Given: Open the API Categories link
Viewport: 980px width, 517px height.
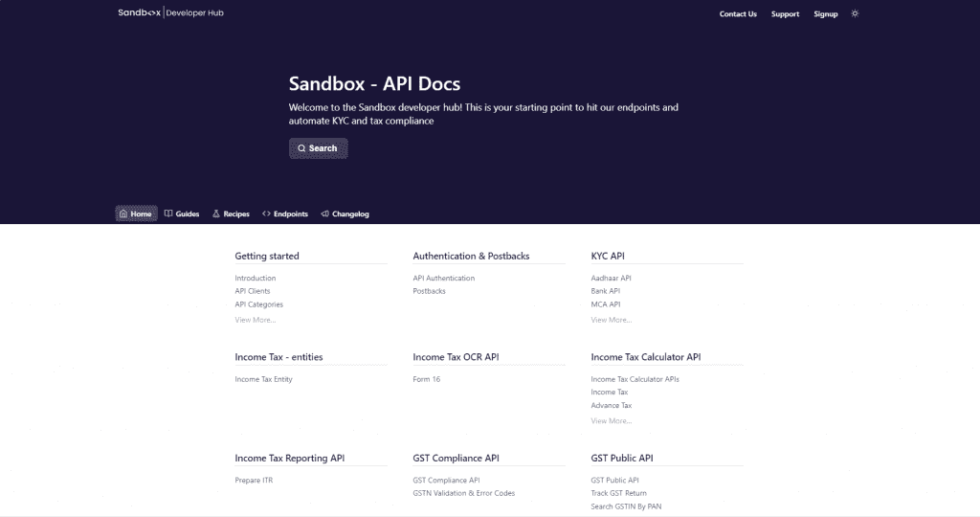Looking at the screenshot, I should coord(258,304).
